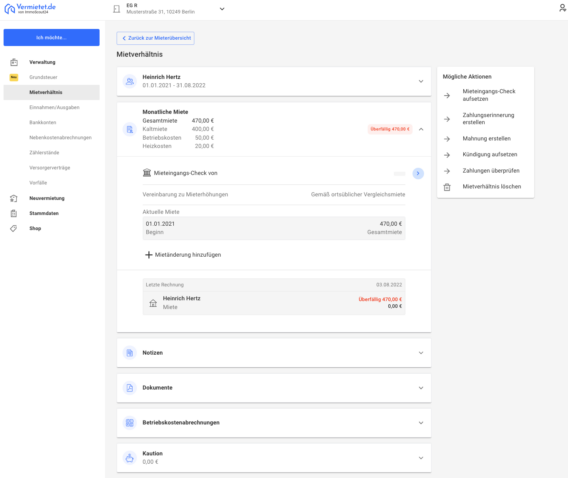Open Heinrich Hertz Miete invoice row
The height and width of the screenshot is (478, 568).
click(x=274, y=303)
